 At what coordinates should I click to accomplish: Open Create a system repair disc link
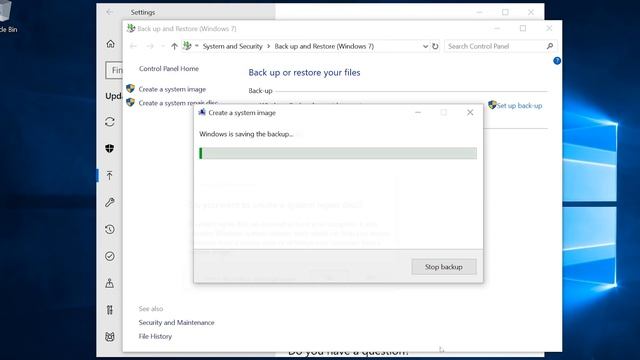(x=178, y=103)
